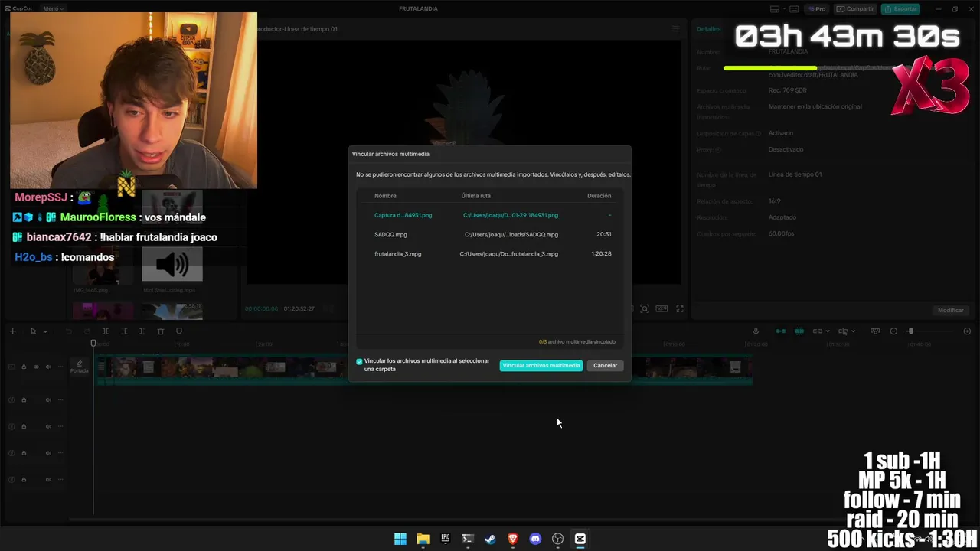Viewport: 980px width, 551px height.
Task: Click the Redo arrow
Action: click(87, 331)
